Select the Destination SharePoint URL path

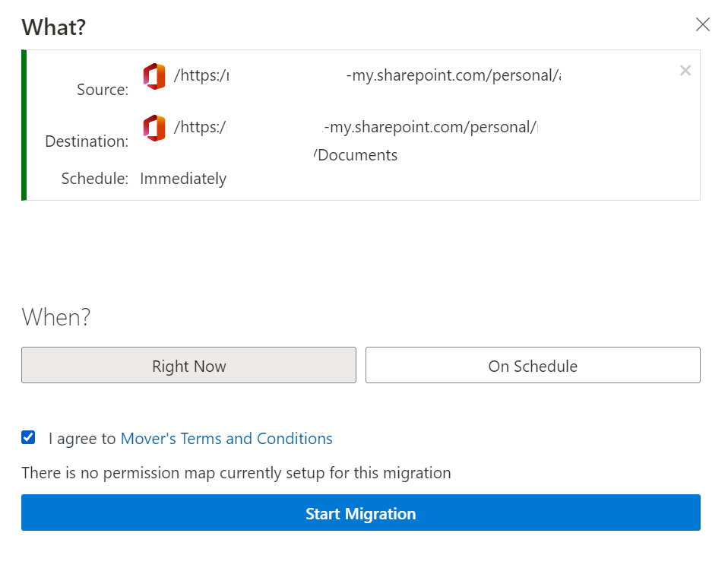pyautogui.click(x=355, y=127)
